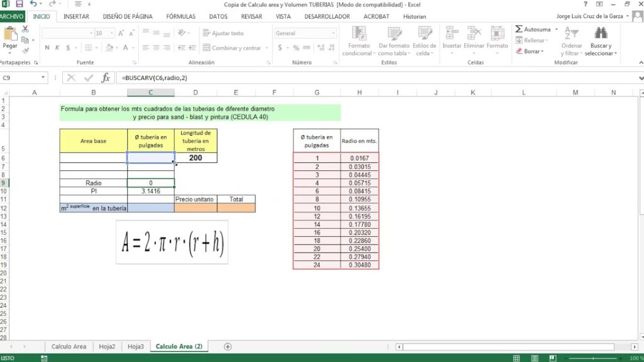Select the cell containing 200
The height and width of the screenshot is (362, 644).
tap(196, 158)
